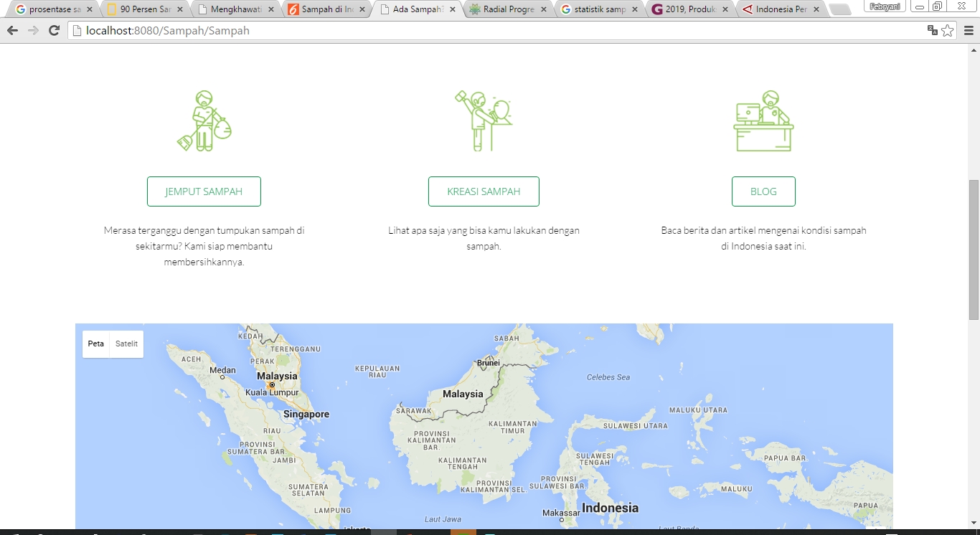Open the BLOG button
Image resolution: width=980 pixels, height=535 pixels.
tap(763, 191)
